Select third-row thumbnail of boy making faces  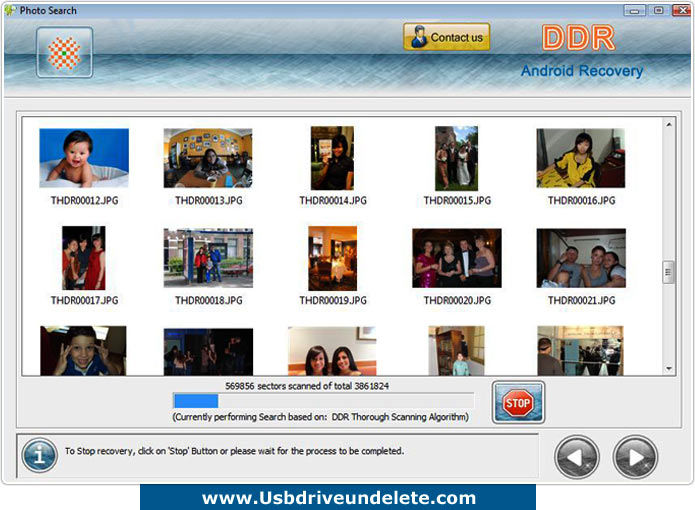point(83,350)
